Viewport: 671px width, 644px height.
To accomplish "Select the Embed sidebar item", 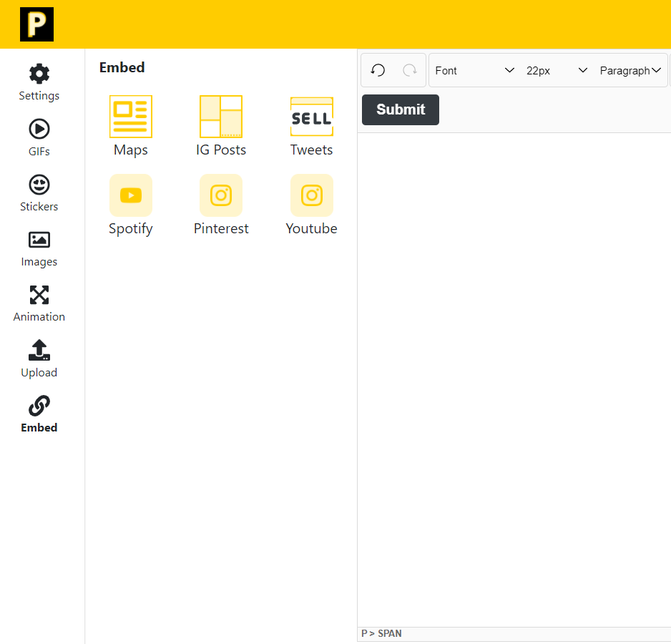I will (x=39, y=414).
